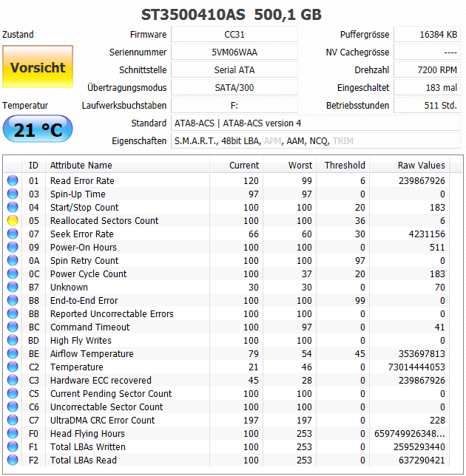This screenshot has width=466, height=476.
Task: Select the Drehzahl value 7200 RPM
Action: tap(427, 69)
